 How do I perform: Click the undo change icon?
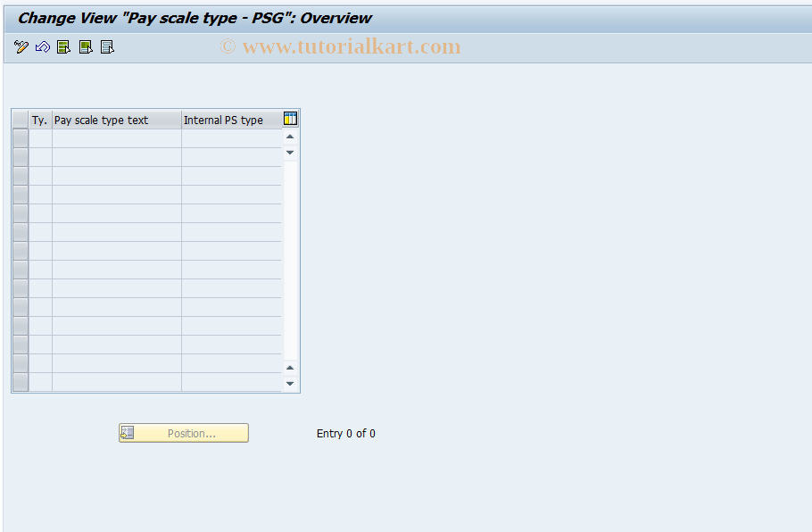pos(43,47)
